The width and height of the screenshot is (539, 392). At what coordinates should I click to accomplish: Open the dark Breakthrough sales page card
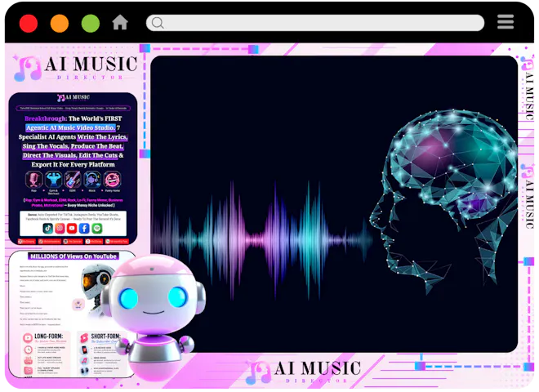(x=73, y=168)
